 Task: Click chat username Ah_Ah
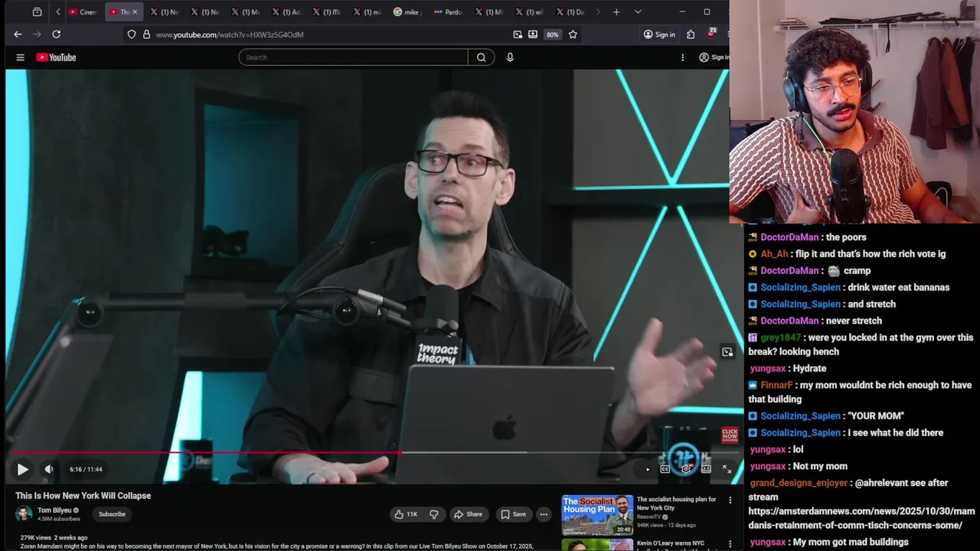pos(774,253)
